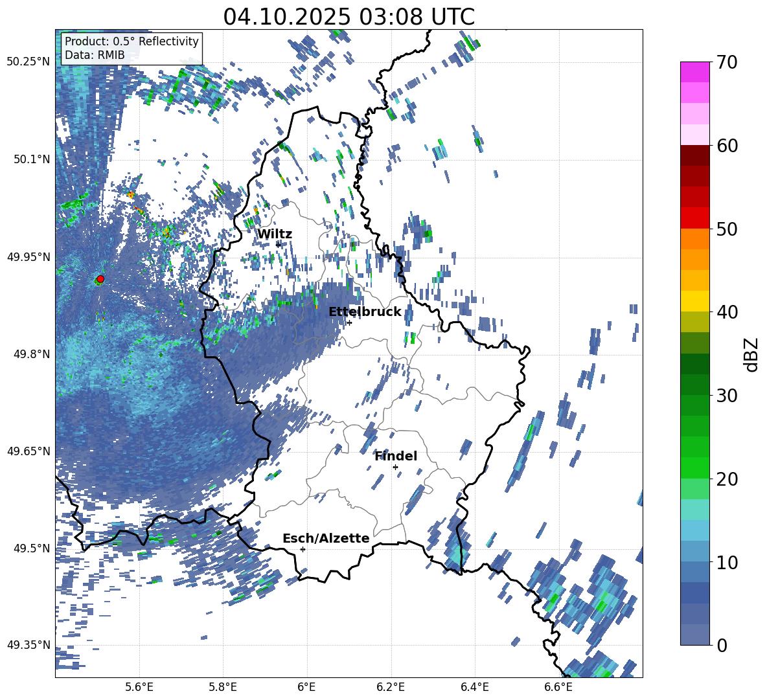
Task: Click the 50.25°N latitude label
Action: pos(29,62)
